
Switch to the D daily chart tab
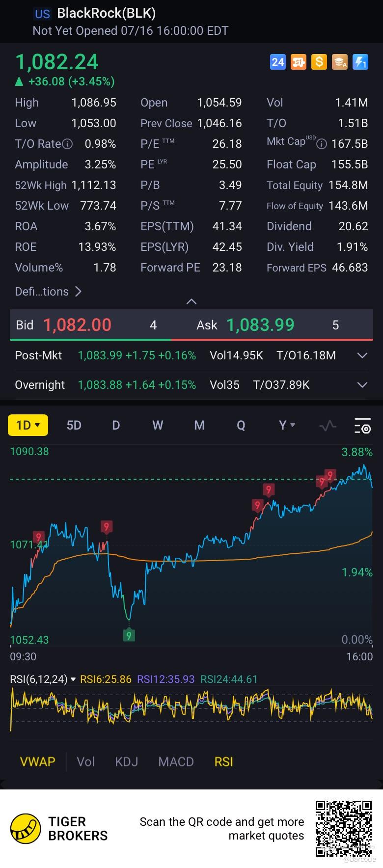pyautogui.click(x=116, y=425)
